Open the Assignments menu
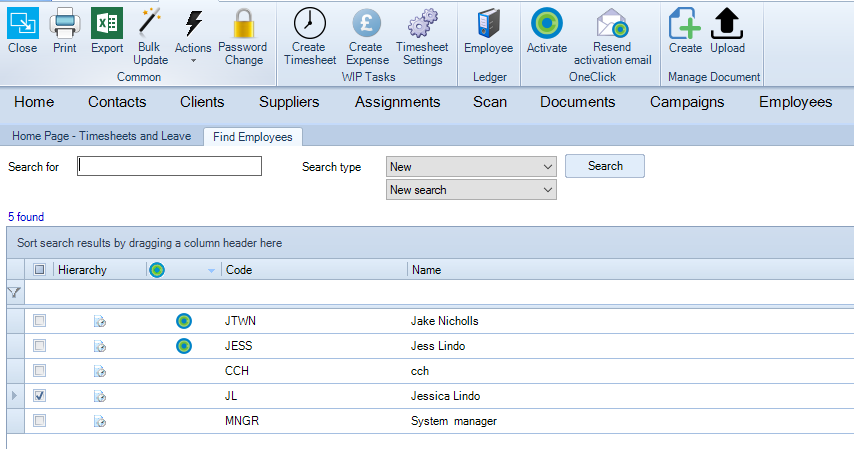 click(x=398, y=102)
